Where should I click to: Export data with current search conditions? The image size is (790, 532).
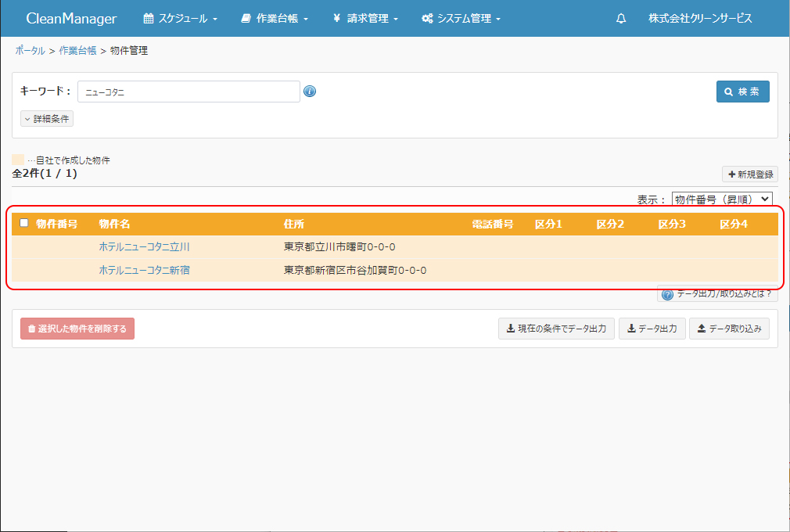coord(556,329)
